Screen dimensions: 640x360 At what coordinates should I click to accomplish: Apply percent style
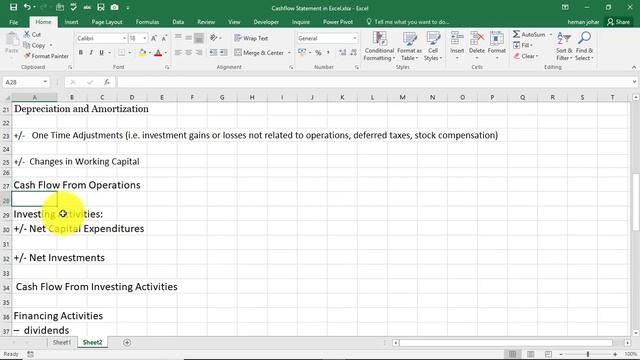pos(318,53)
